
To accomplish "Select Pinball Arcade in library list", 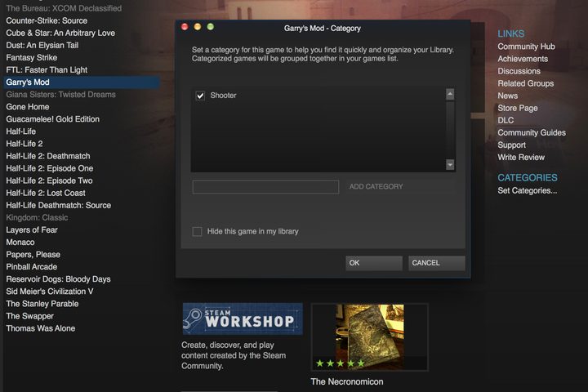I will click(32, 267).
